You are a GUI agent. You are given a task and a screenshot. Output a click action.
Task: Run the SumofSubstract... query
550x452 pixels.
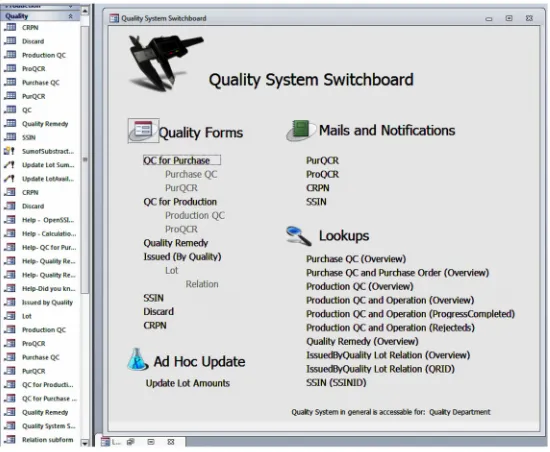[x=48, y=151]
